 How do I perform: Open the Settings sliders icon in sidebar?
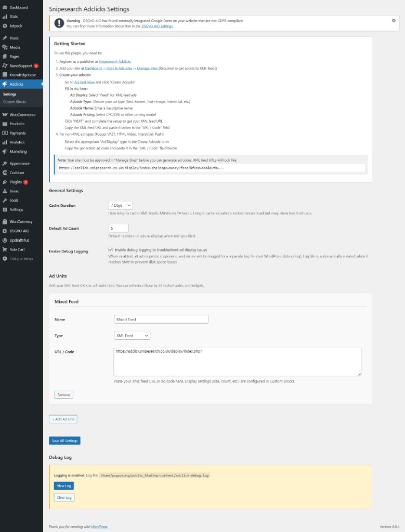coord(5,209)
